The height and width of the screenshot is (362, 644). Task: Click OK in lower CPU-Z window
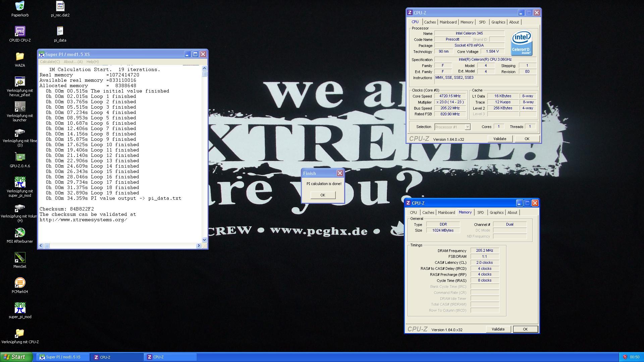525,329
